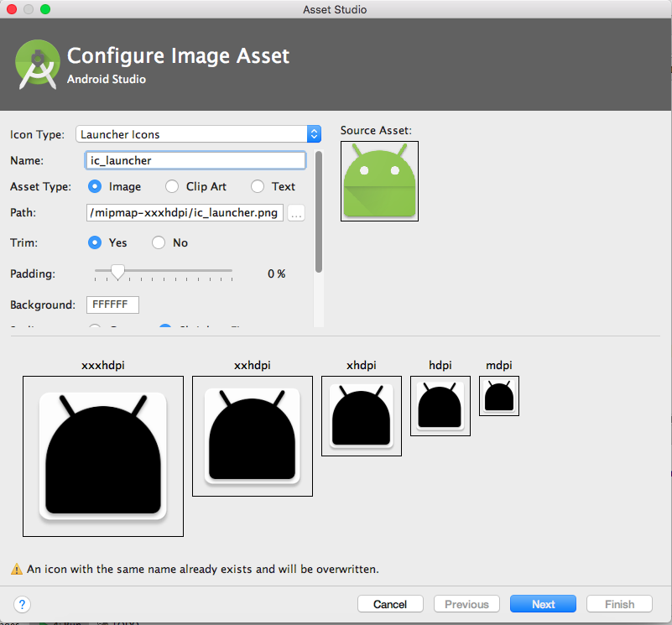Click the Name field ic_launcher
This screenshot has height=625, width=672.
pos(196,160)
